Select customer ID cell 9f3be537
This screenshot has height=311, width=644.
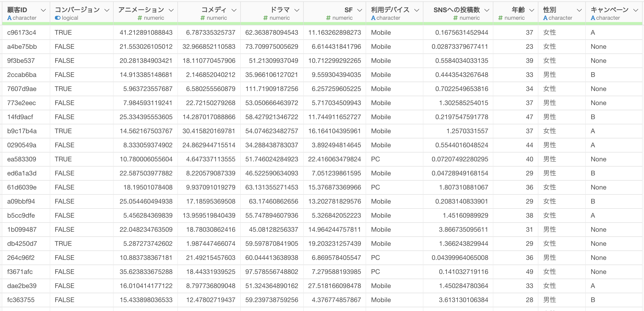[x=21, y=61]
